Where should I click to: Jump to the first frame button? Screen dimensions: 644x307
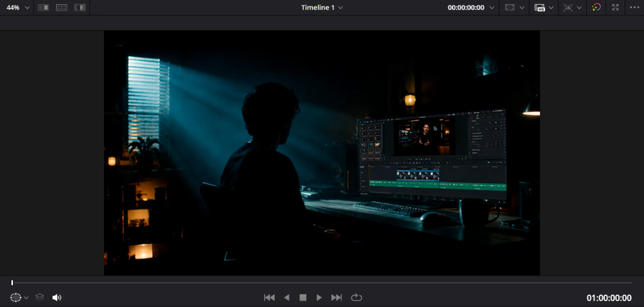(x=269, y=298)
